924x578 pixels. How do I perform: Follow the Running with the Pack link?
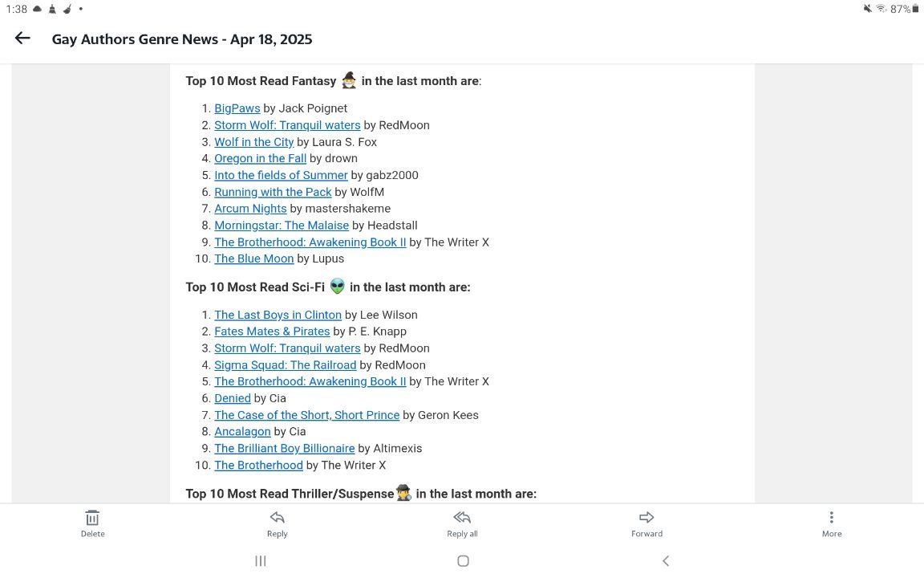tap(273, 192)
